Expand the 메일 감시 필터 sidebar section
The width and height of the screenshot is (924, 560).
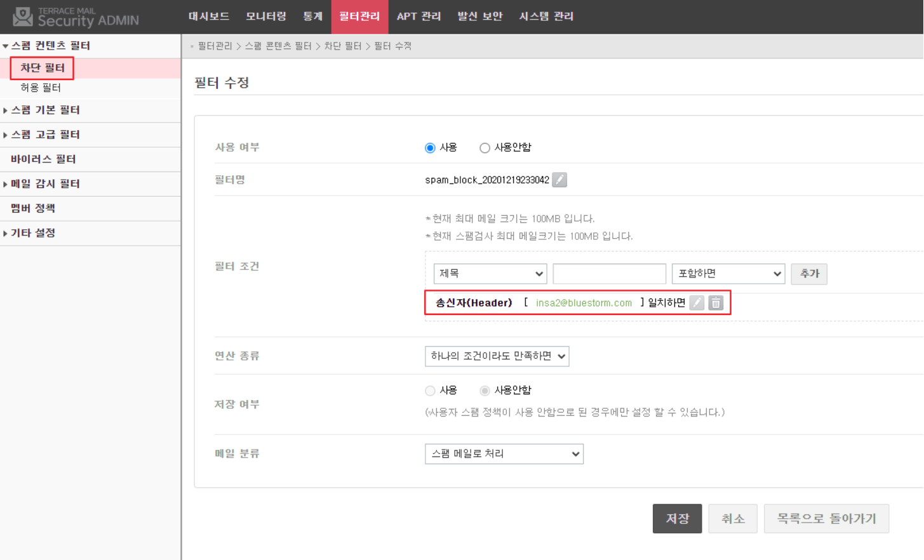click(45, 183)
